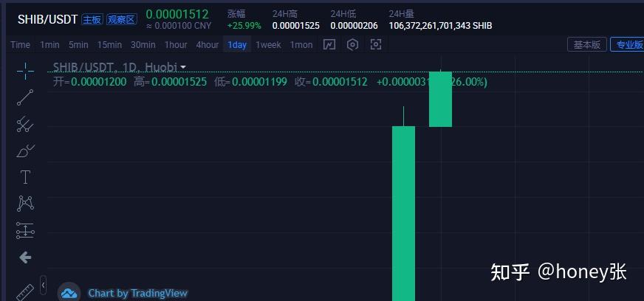Click the 24H volume 106,372,261,701,343 SHIB
This screenshot has height=301, width=644.
(x=440, y=26)
